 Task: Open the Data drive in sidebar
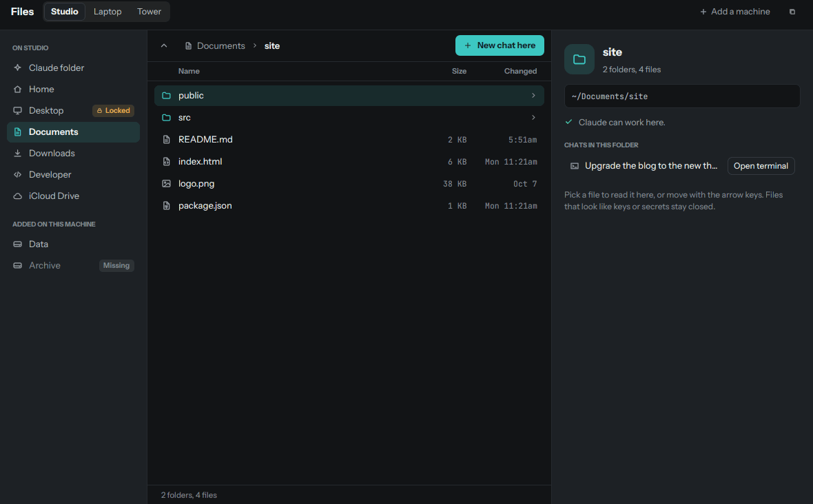coord(73,244)
